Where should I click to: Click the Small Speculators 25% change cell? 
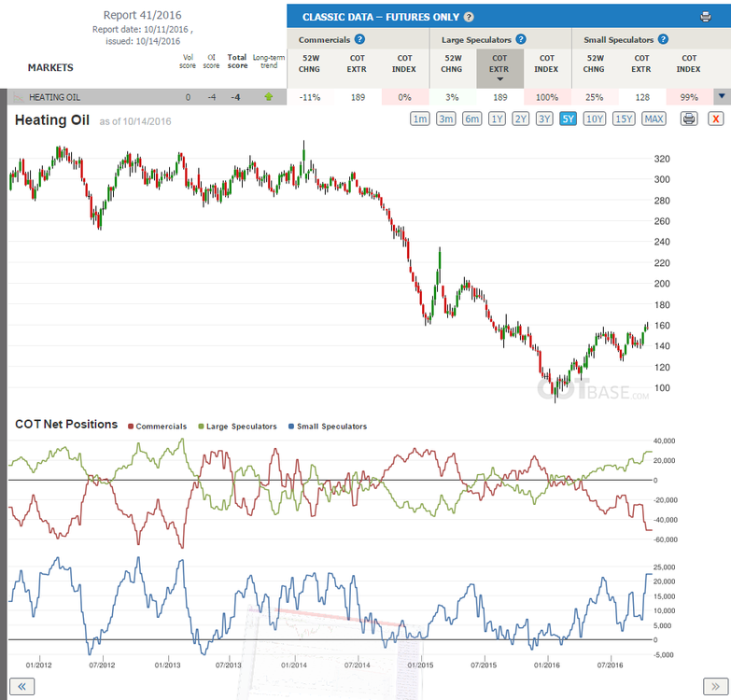coord(595,97)
